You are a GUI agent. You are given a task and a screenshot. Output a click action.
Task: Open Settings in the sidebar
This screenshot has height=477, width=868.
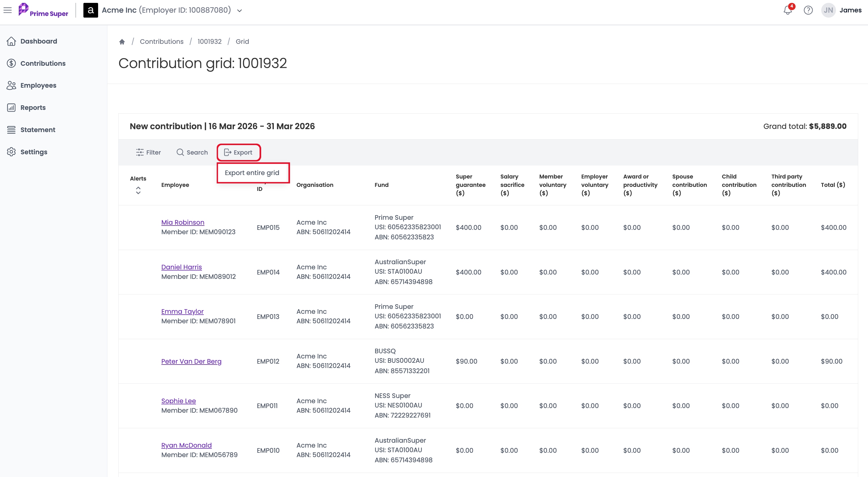click(34, 152)
